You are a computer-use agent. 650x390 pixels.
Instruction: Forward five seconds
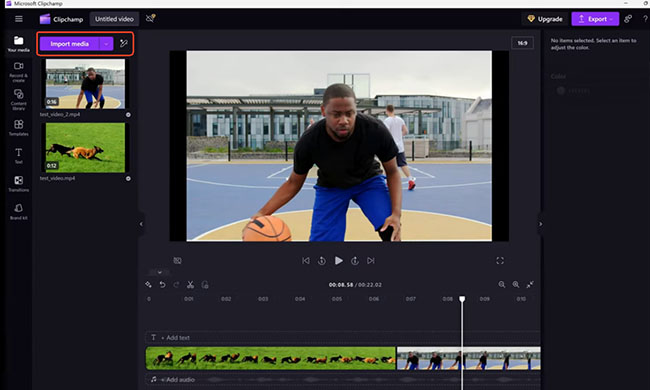tap(355, 260)
